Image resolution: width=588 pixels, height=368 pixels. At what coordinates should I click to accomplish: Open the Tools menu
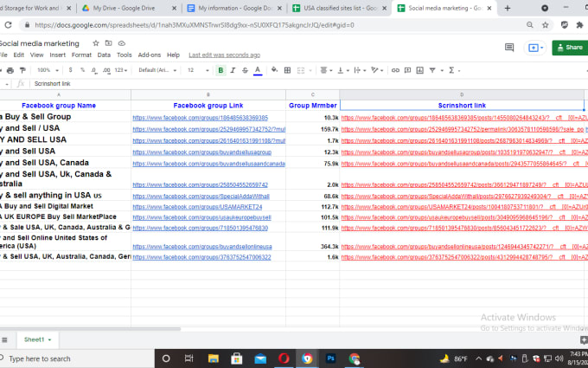(x=125, y=55)
